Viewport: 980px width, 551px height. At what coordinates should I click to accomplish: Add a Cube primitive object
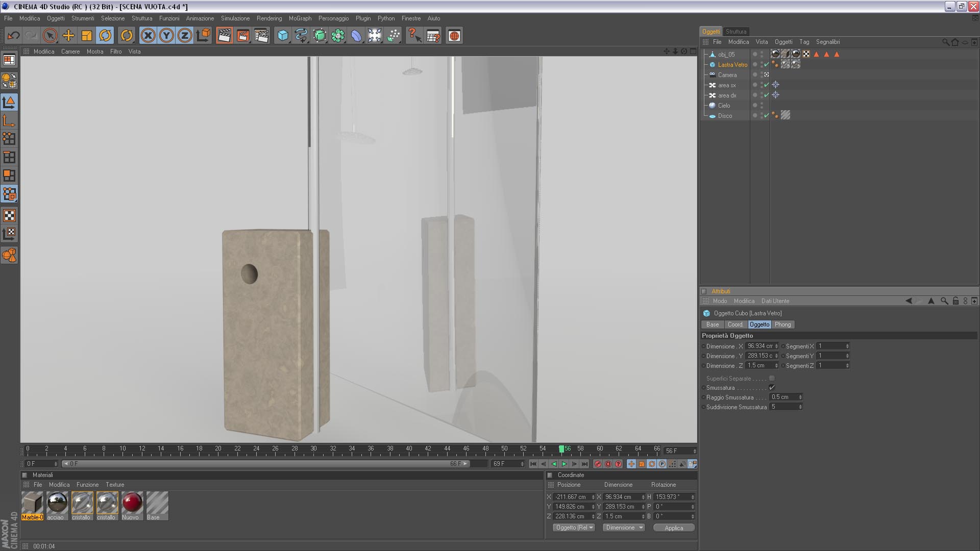click(x=283, y=36)
